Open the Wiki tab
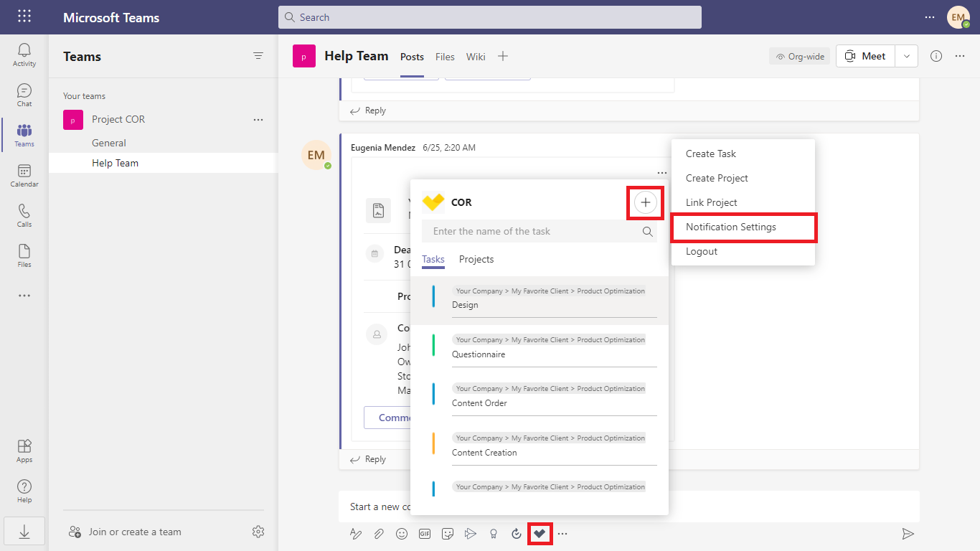 coord(476,57)
